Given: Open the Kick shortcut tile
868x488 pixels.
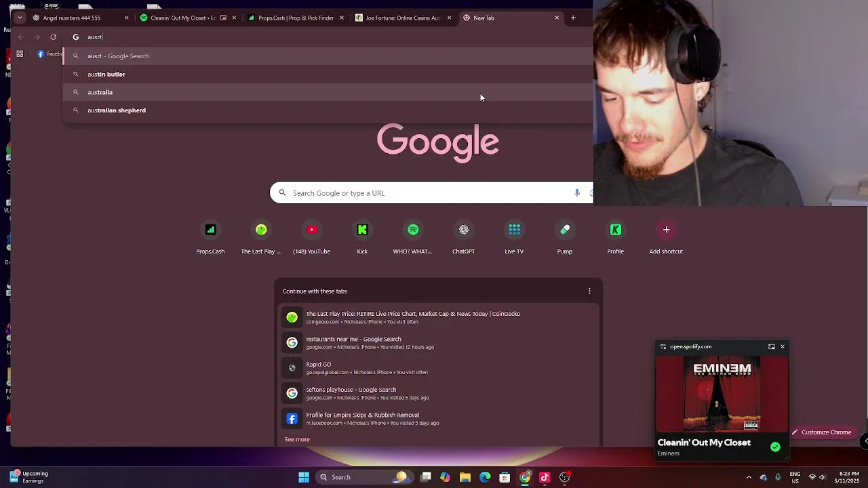Looking at the screenshot, I should point(362,237).
